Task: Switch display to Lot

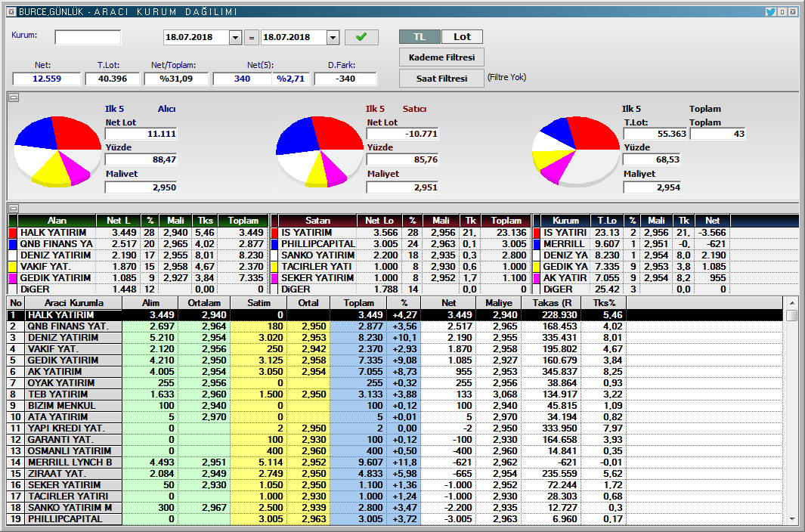Action: coord(462,36)
